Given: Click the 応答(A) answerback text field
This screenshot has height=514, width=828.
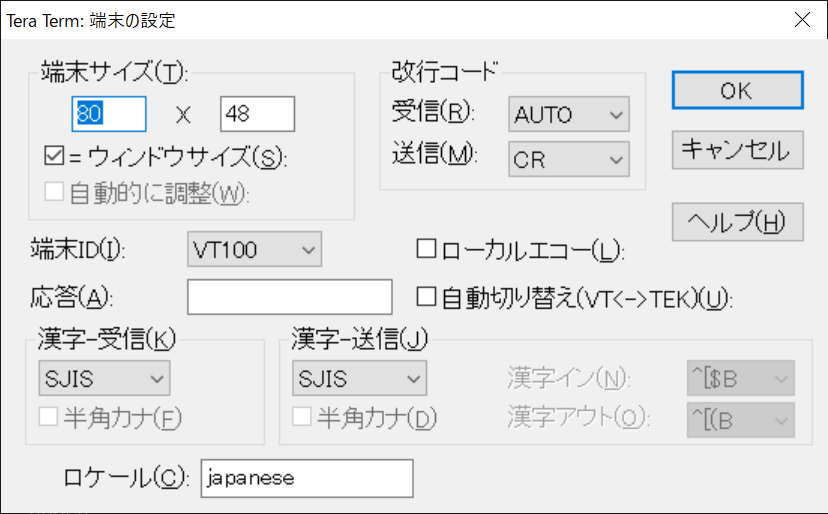Looking at the screenshot, I should (290, 297).
